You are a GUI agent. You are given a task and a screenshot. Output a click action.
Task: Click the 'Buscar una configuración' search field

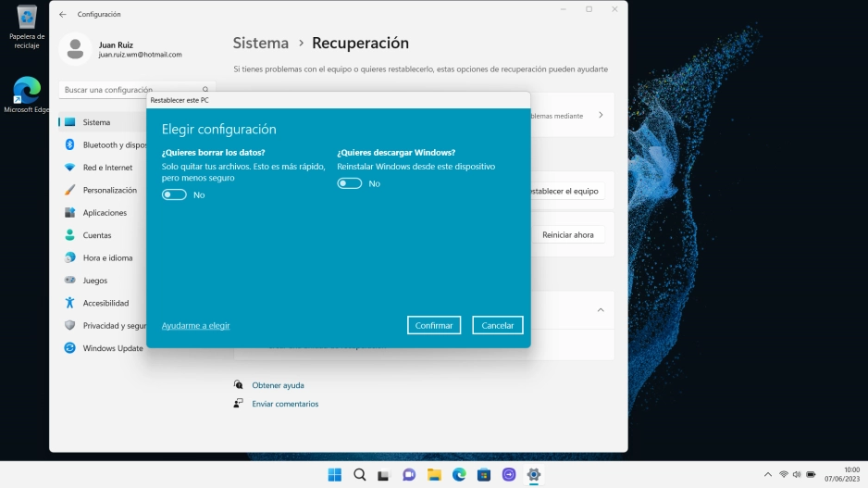click(136, 89)
